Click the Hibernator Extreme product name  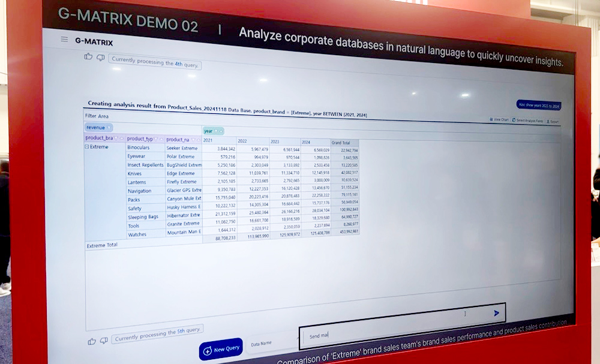point(184,215)
